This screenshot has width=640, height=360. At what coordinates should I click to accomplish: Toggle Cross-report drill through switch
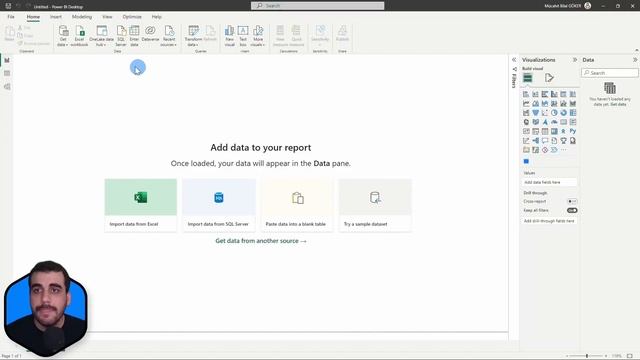[x=572, y=201]
